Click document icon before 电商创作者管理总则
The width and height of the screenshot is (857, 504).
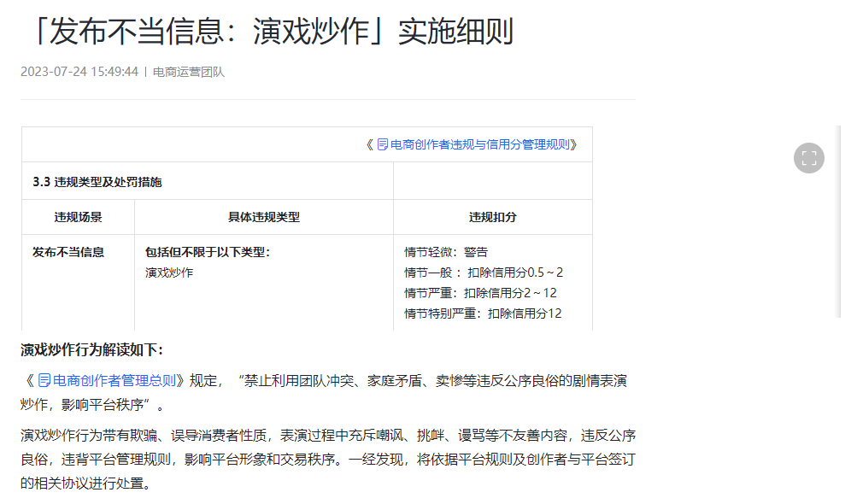[x=44, y=380]
